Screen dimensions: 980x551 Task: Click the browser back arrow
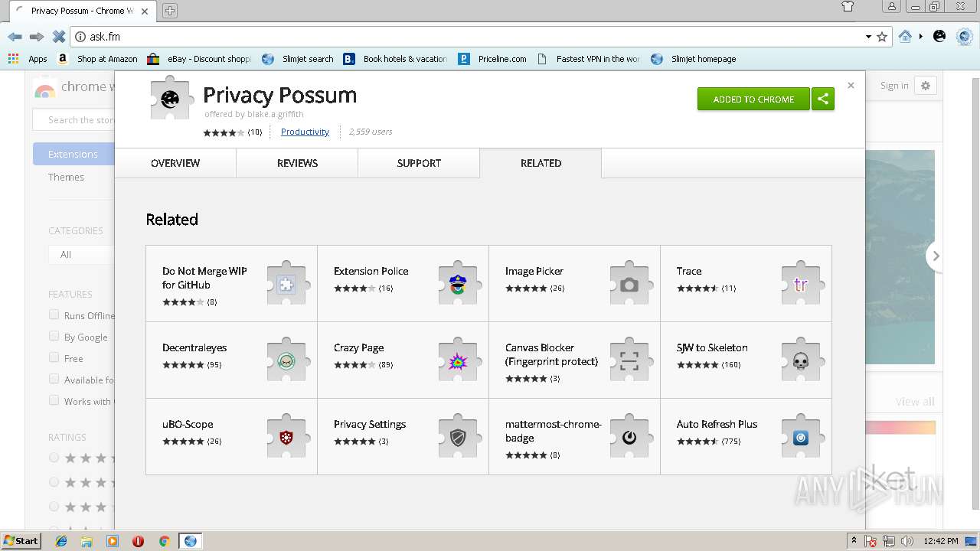tap(15, 37)
